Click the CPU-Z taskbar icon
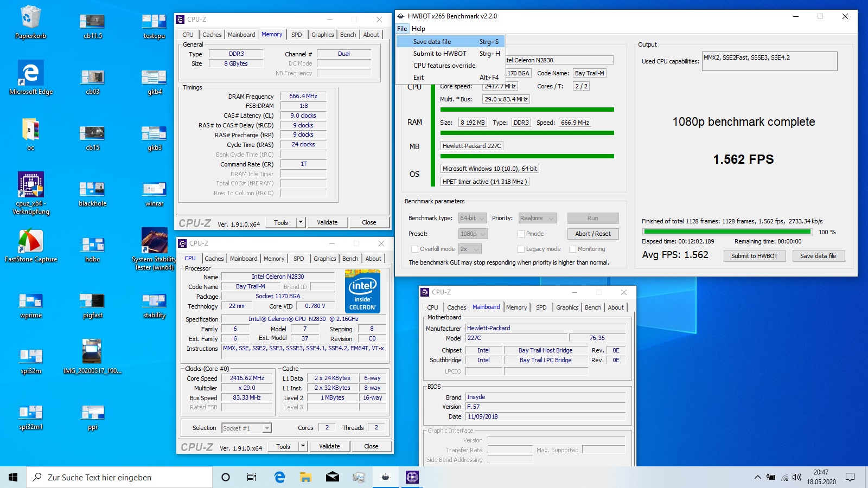Screen dimensions: 868x488 pos(412,477)
